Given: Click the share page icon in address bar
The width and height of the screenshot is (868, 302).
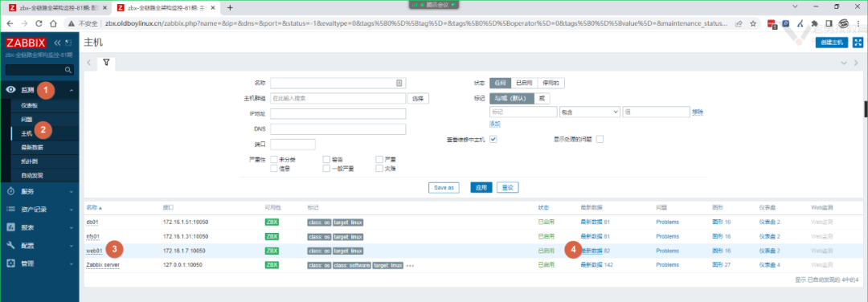Looking at the screenshot, I should (x=739, y=24).
